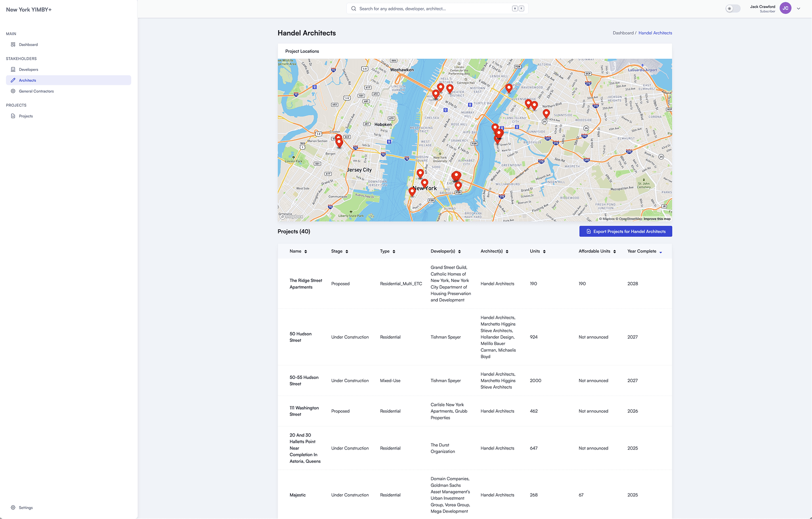Select the General Contractors gear icon
This screenshot has height=519, width=812.
click(13, 91)
